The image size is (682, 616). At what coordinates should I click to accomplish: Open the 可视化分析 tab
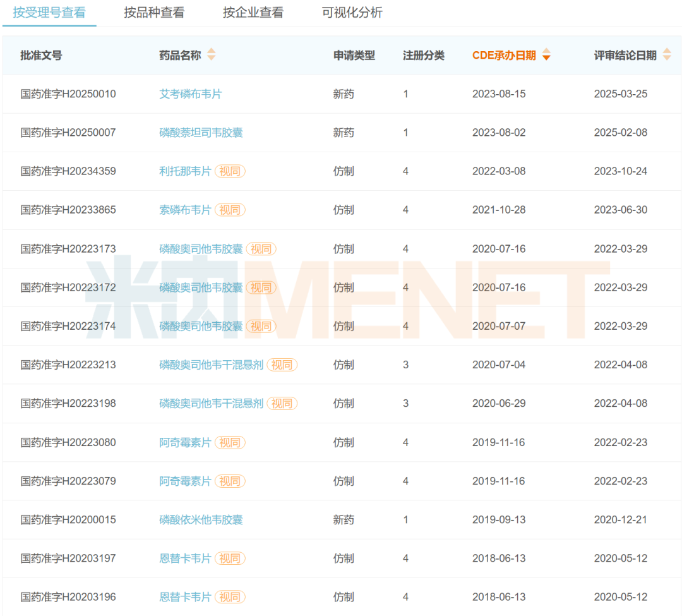(x=352, y=13)
